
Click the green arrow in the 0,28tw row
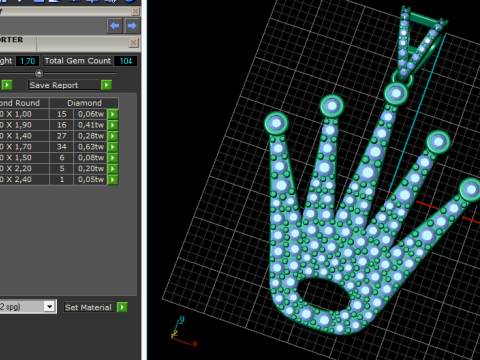[113, 136]
